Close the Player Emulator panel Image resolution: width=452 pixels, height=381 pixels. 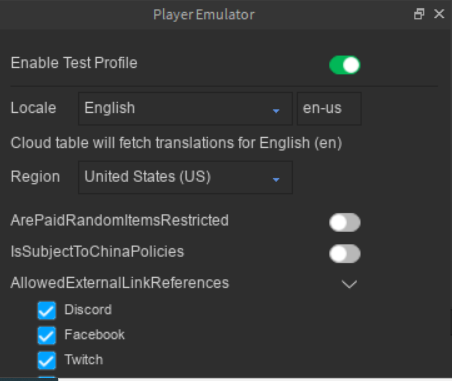pyautogui.click(x=439, y=14)
